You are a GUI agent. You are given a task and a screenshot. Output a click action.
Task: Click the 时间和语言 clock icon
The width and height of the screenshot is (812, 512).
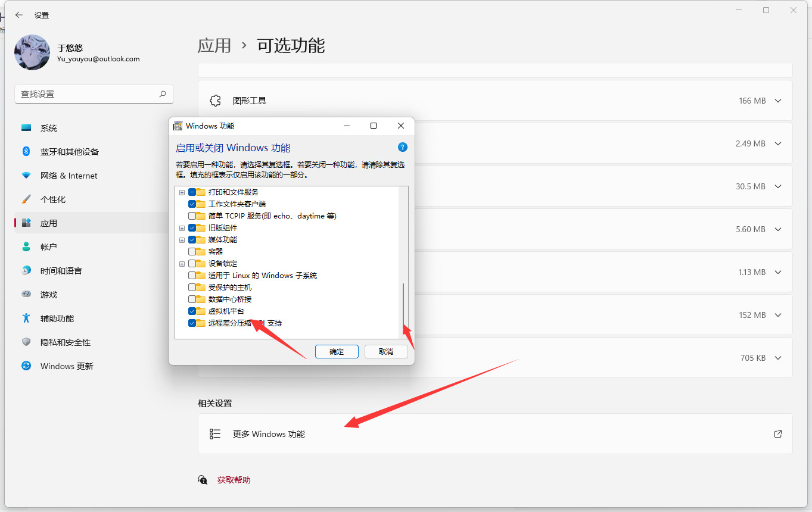[26, 270]
